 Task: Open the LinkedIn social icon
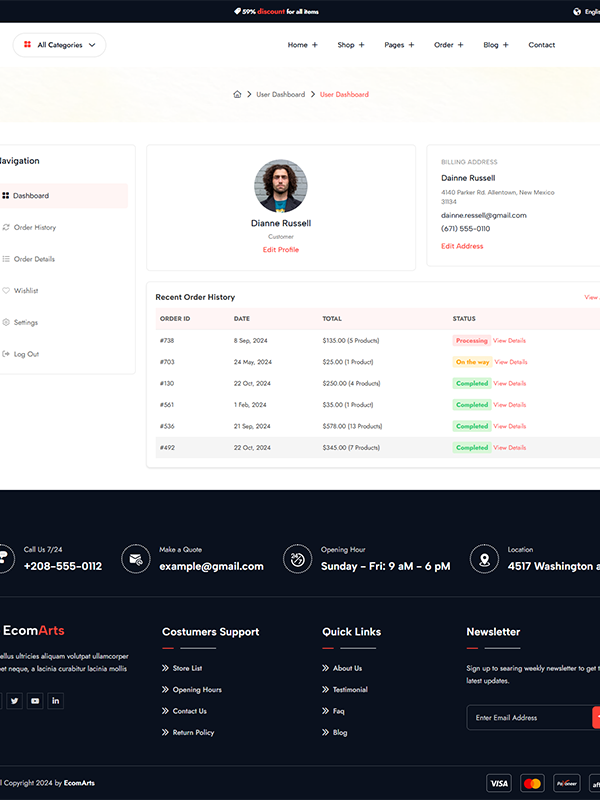(55, 701)
